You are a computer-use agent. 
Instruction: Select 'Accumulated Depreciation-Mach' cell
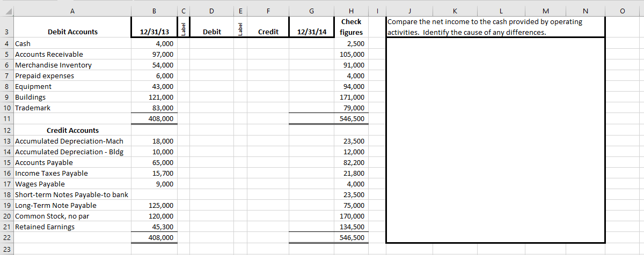pyautogui.click(x=72, y=141)
